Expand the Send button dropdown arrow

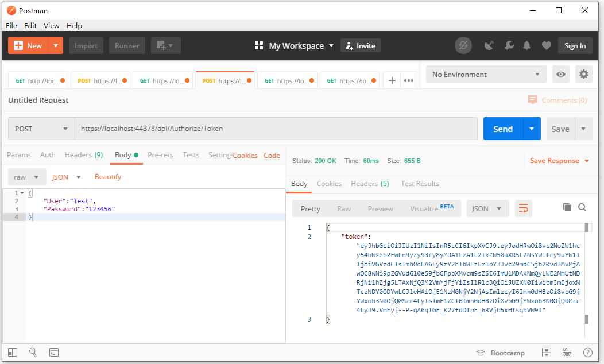(532, 129)
